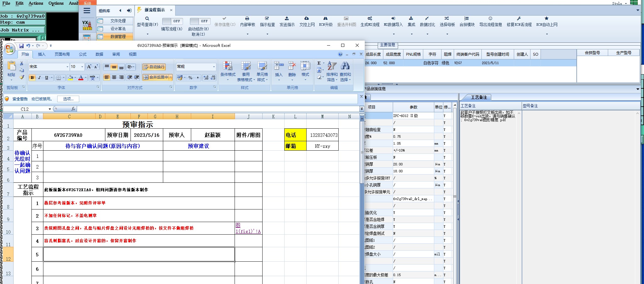Toggle Underline formatting
This screenshot has width=644, height=284.
(47, 78)
